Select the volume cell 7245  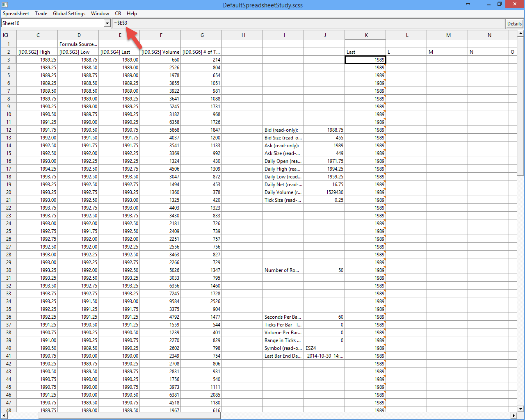point(160,294)
